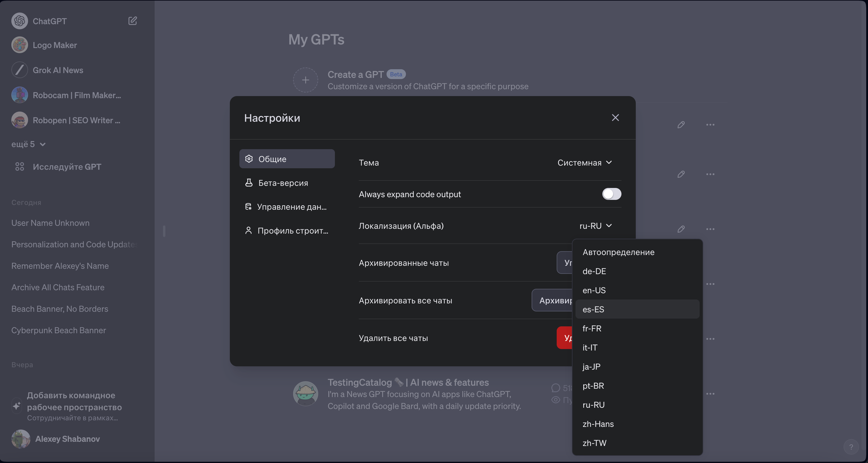Viewport: 868px width, 463px height.
Task: Open the ru-RU localization dropdown
Action: pos(595,226)
